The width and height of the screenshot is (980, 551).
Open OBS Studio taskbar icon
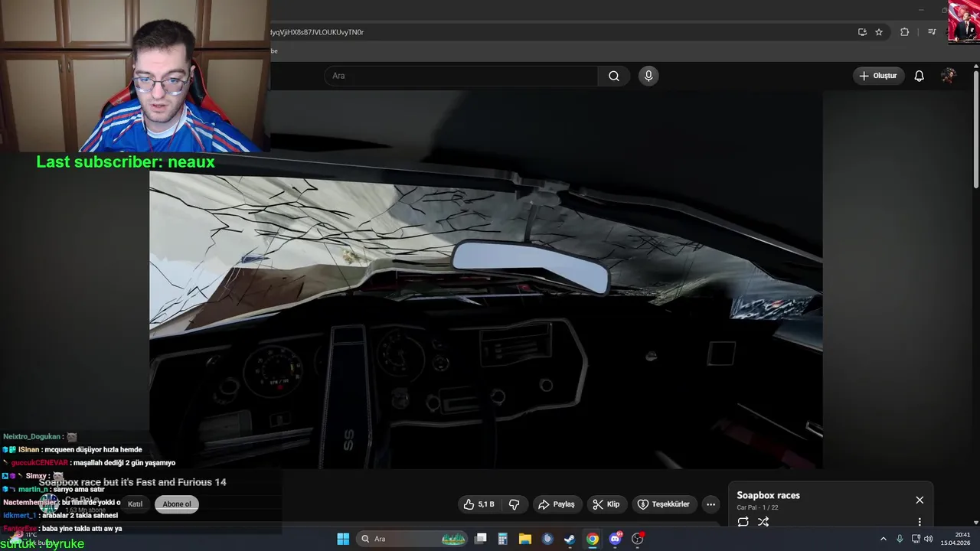(x=638, y=539)
